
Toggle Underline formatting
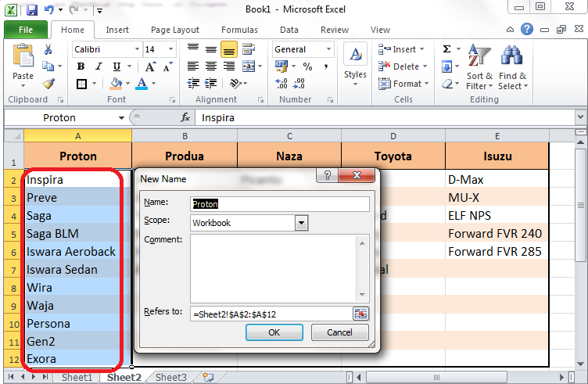pos(117,66)
